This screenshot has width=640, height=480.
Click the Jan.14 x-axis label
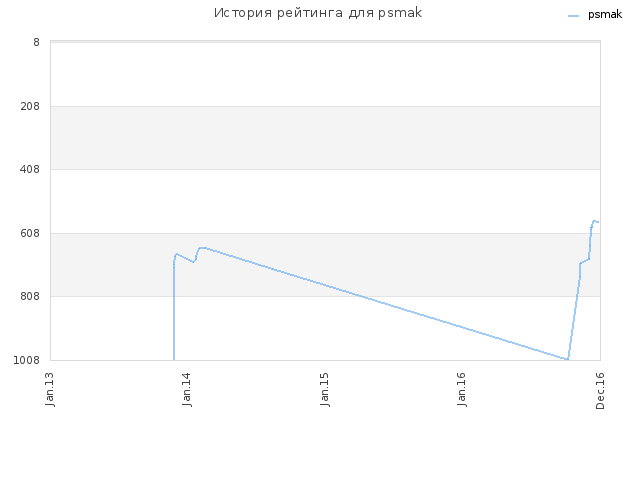click(187, 389)
